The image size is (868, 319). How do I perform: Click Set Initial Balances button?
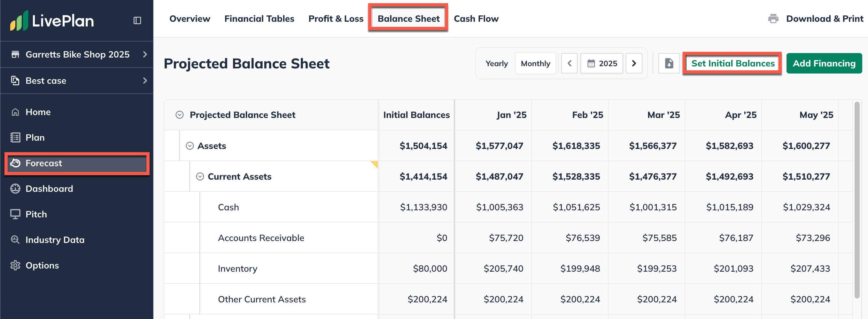(732, 63)
